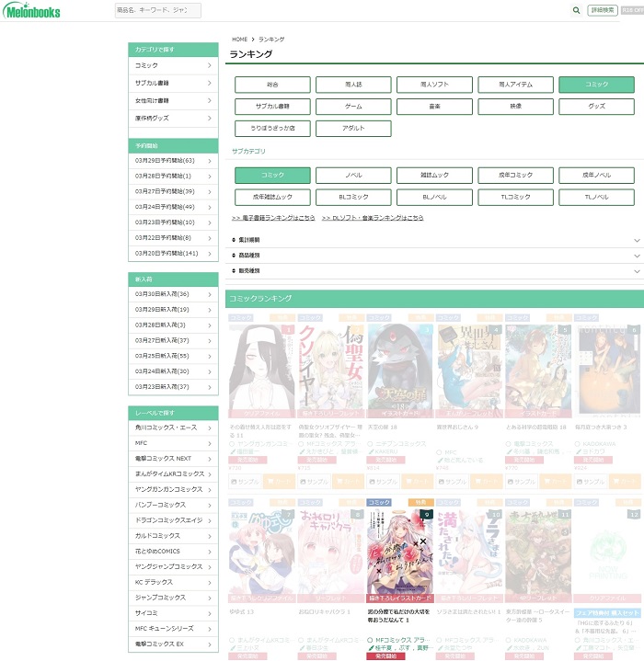
Task: Select the 総合 ranking tab
Action: [272, 85]
